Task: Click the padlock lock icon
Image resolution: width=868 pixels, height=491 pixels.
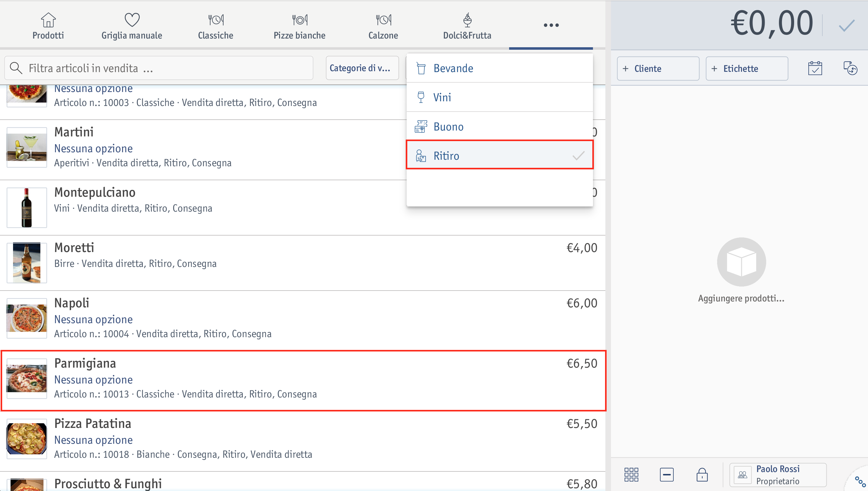Action: point(702,475)
